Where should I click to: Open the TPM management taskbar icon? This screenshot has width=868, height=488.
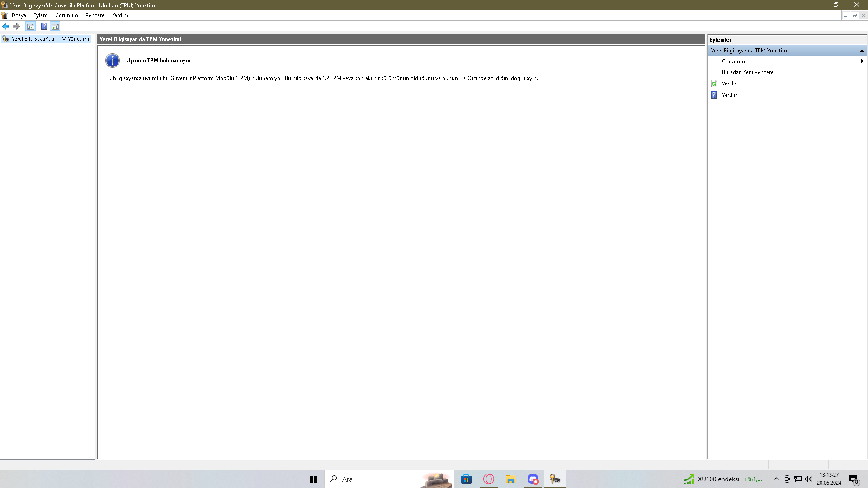555,479
